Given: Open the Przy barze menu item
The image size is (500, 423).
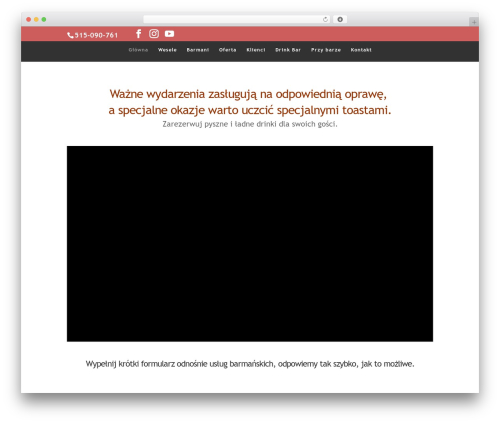Looking at the screenshot, I should [326, 50].
